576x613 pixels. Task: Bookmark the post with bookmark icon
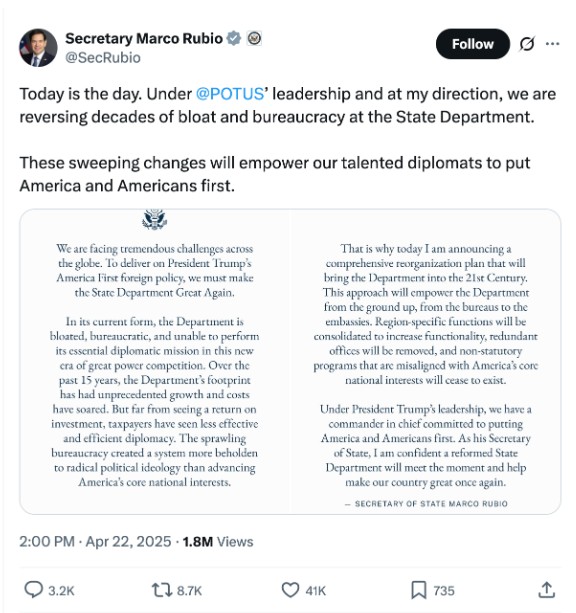pyautogui.click(x=419, y=590)
